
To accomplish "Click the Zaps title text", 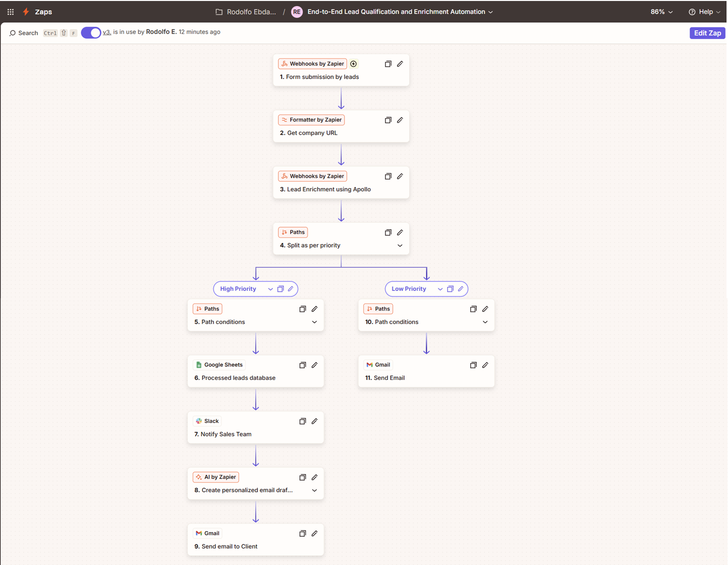I will click(x=44, y=12).
